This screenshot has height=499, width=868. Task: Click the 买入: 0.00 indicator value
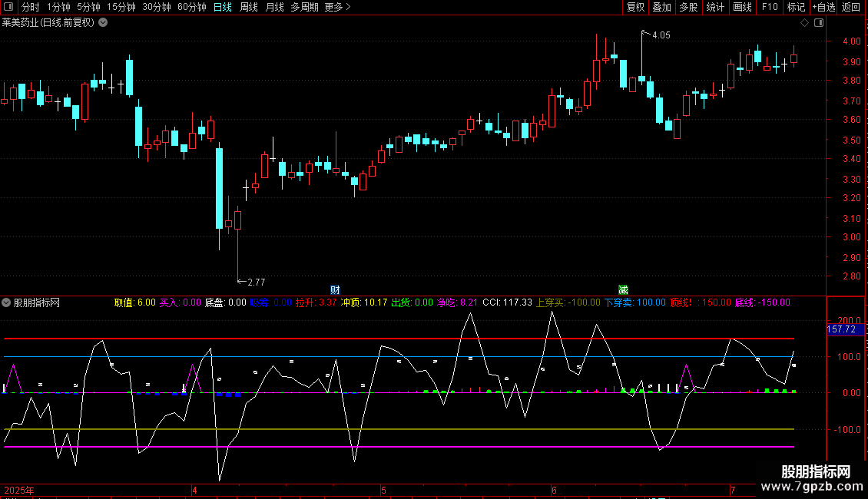(x=180, y=302)
